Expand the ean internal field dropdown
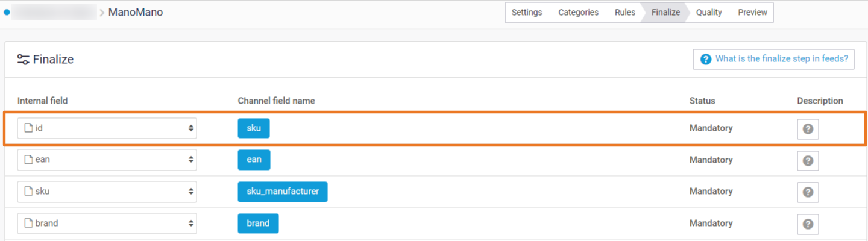 (107, 160)
